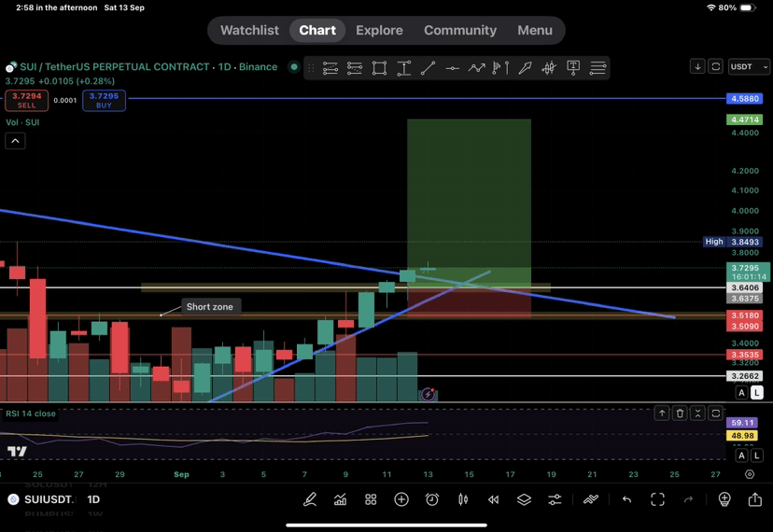773x532 pixels.
Task: Select the Rectangle drawing tool
Action: point(379,68)
